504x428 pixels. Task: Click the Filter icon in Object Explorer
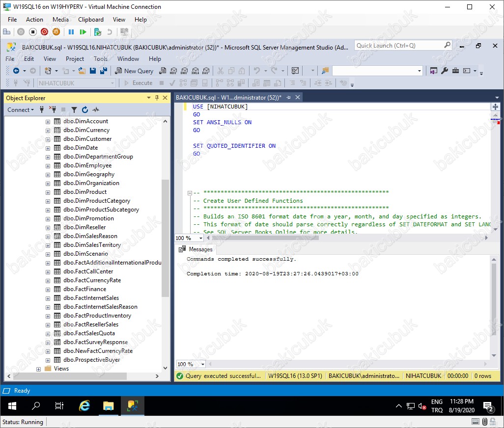point(74,110)
